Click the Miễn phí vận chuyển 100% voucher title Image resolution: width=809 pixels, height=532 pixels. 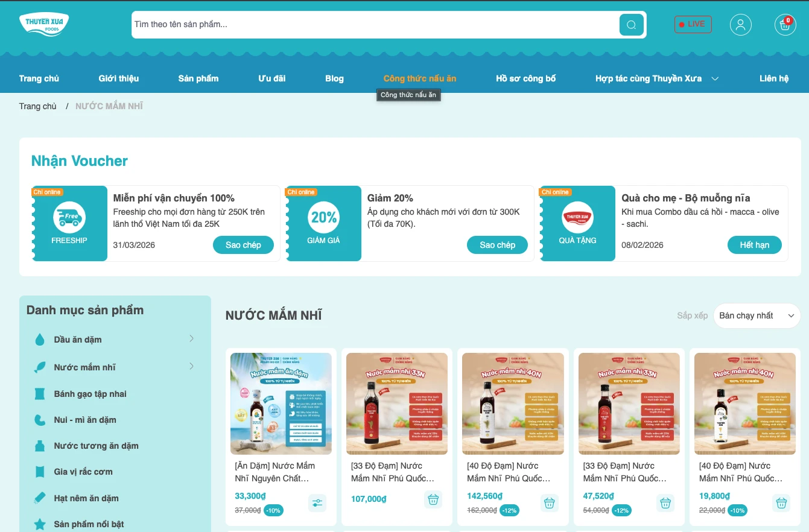coord(174,198)
